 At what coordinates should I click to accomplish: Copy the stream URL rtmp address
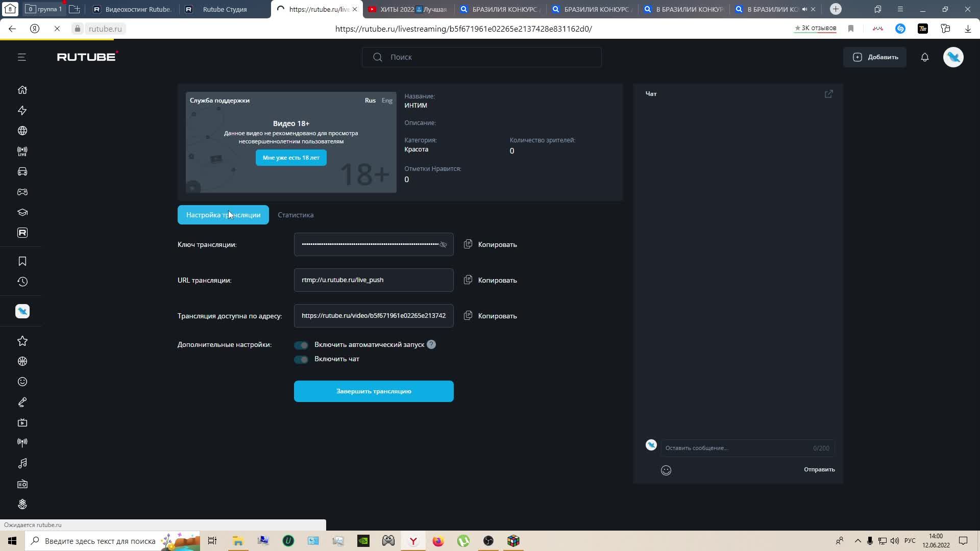pyautogui.click(x=490, y=280)
